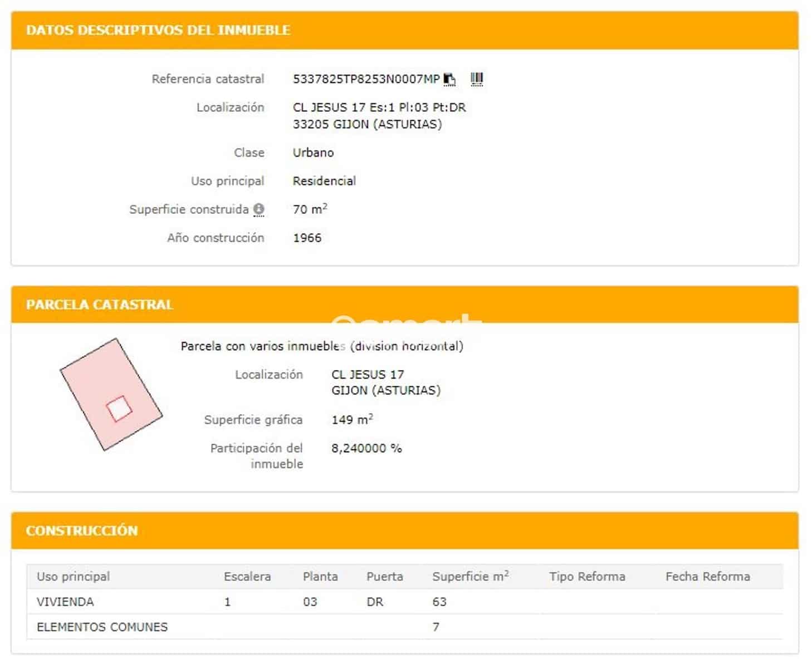
Task: Click the Puerta column header
Action: click(x=384, y=577)
